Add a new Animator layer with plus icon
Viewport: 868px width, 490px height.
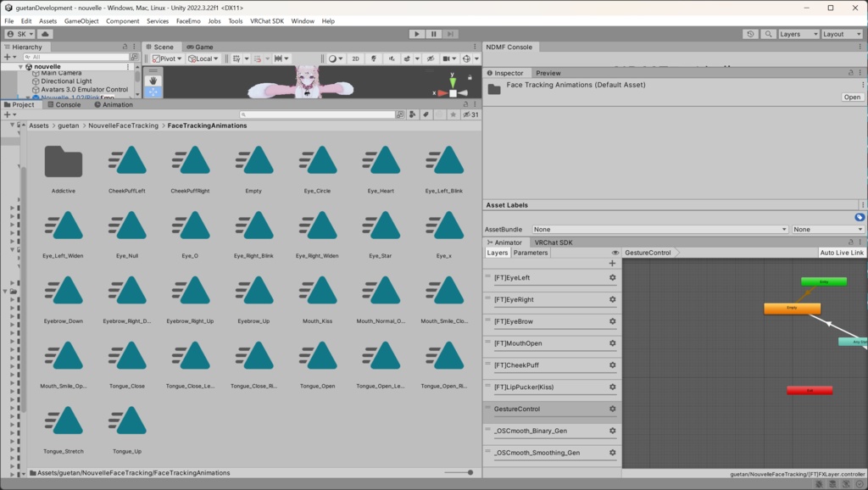tap(612, 264)
